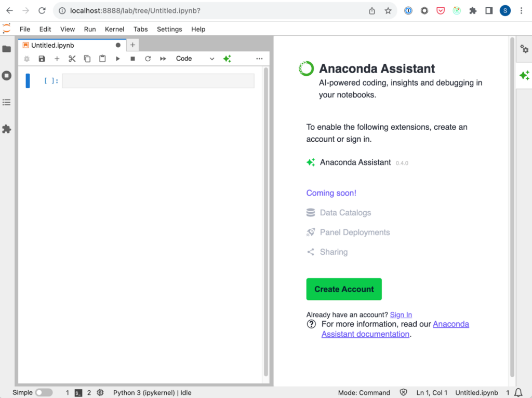Open the browser extensions puzzle menu
This screenshot has height=398, width=532.
473,11
